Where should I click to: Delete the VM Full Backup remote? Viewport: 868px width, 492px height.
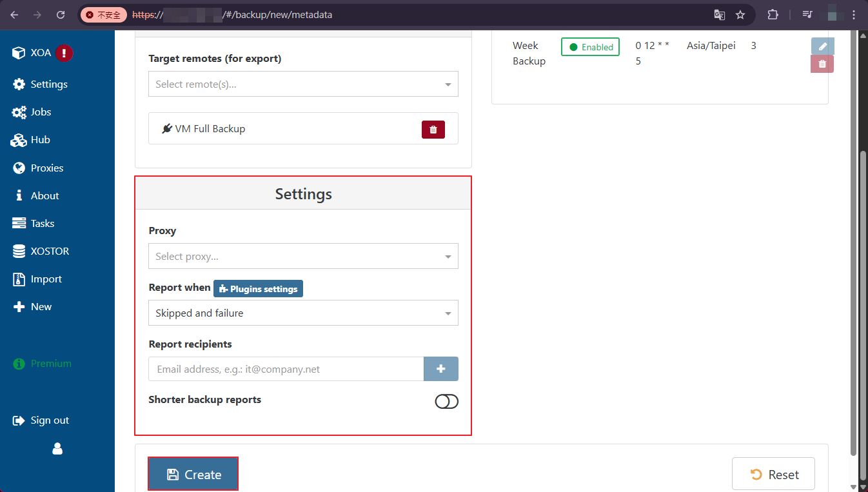[433, 130]
